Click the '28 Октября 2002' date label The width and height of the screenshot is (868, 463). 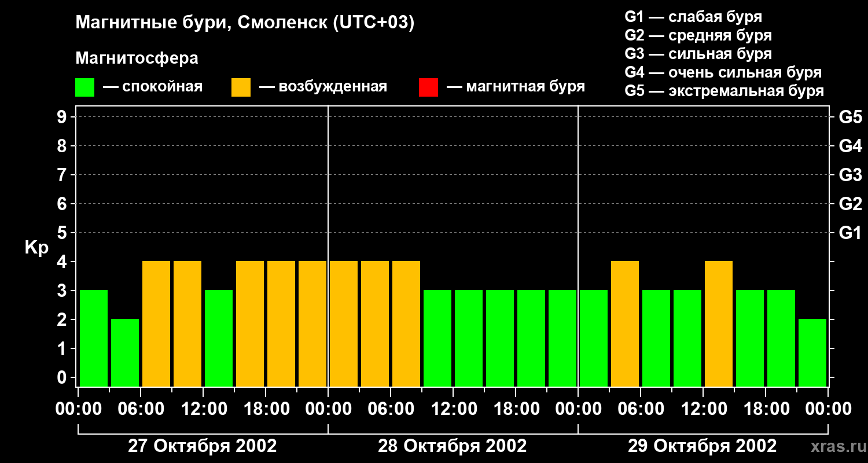(x=453, y=446)
